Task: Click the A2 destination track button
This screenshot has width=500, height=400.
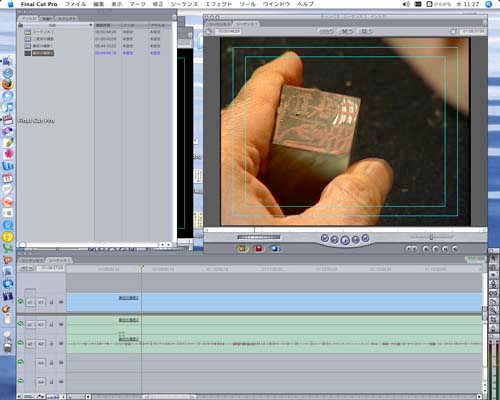Action: tap(41, 344)
